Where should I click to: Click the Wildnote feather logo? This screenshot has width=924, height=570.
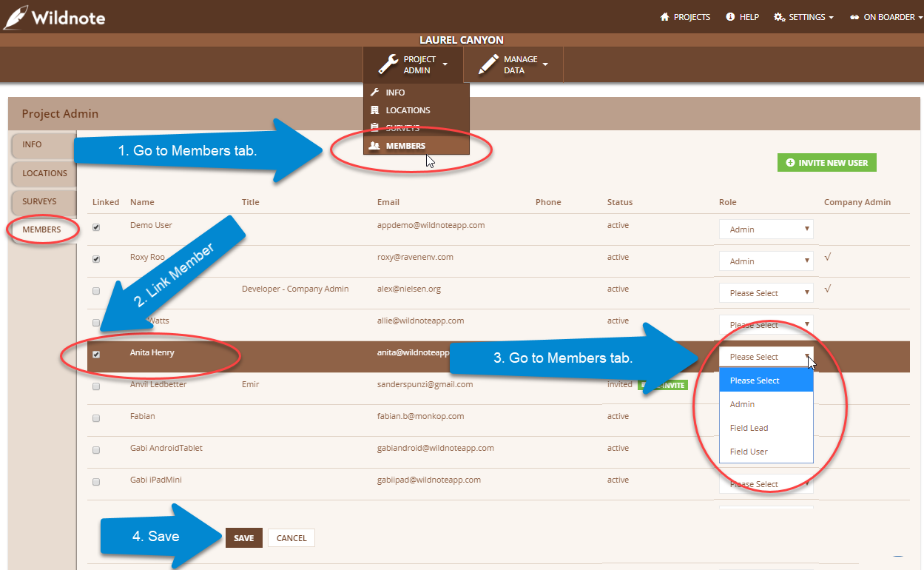pos(54,16)
